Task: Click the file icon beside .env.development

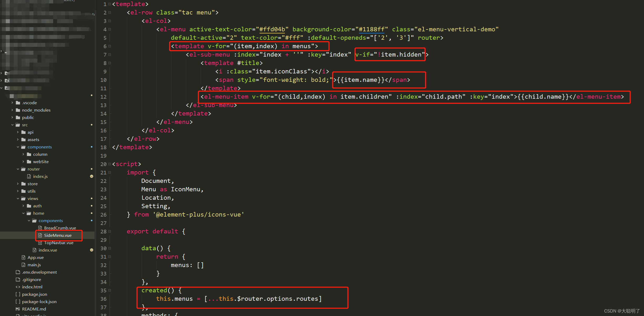Action: click(x=18, y=272)
